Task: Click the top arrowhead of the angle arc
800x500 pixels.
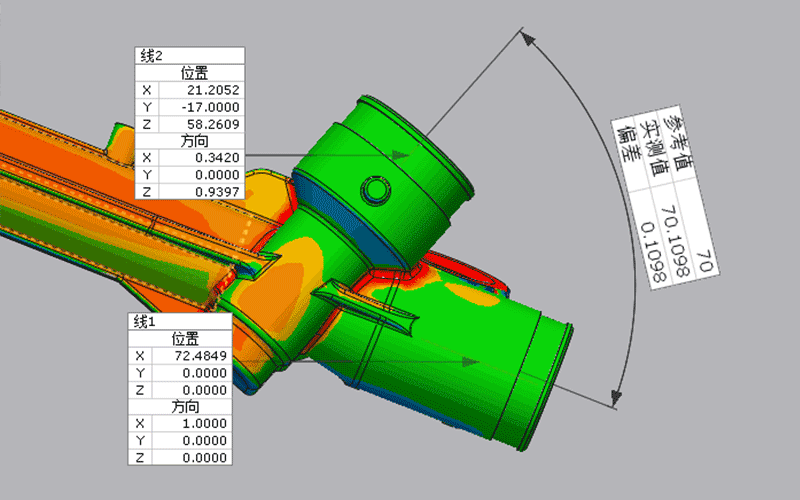Action: 528,39
